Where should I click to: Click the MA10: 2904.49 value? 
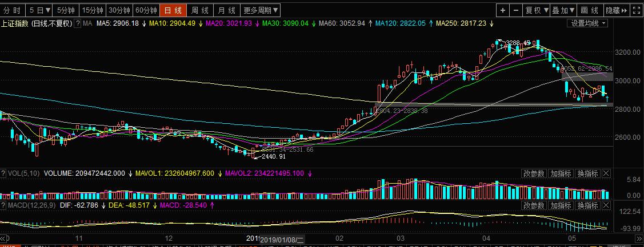coord(172,24)
